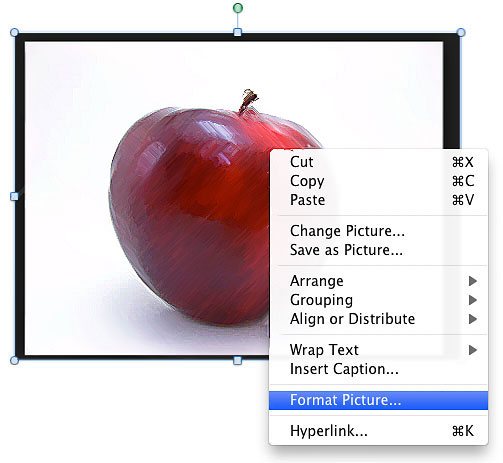Open Align or Distribute submenu

(x=378, y=319)
